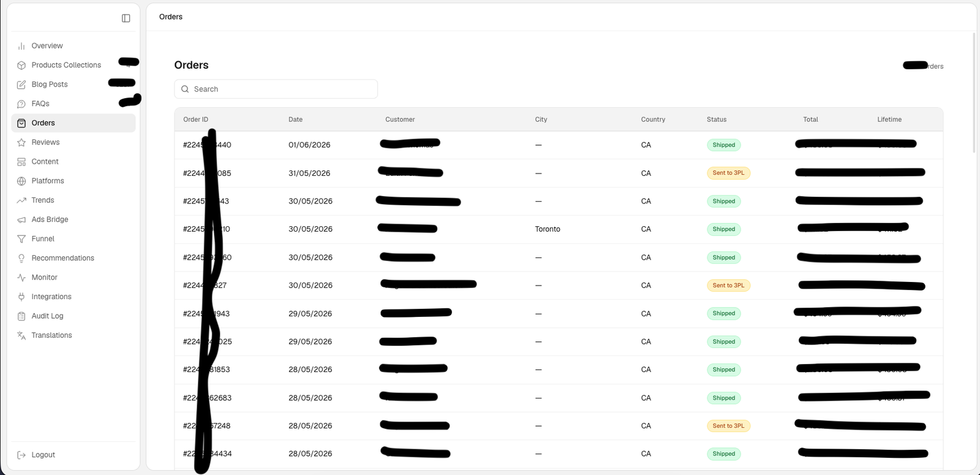This screenshot has width=980, height=475.
Task: Click Sent to 3PL badge on 31/05/2026 row
Action: [728, 173]
